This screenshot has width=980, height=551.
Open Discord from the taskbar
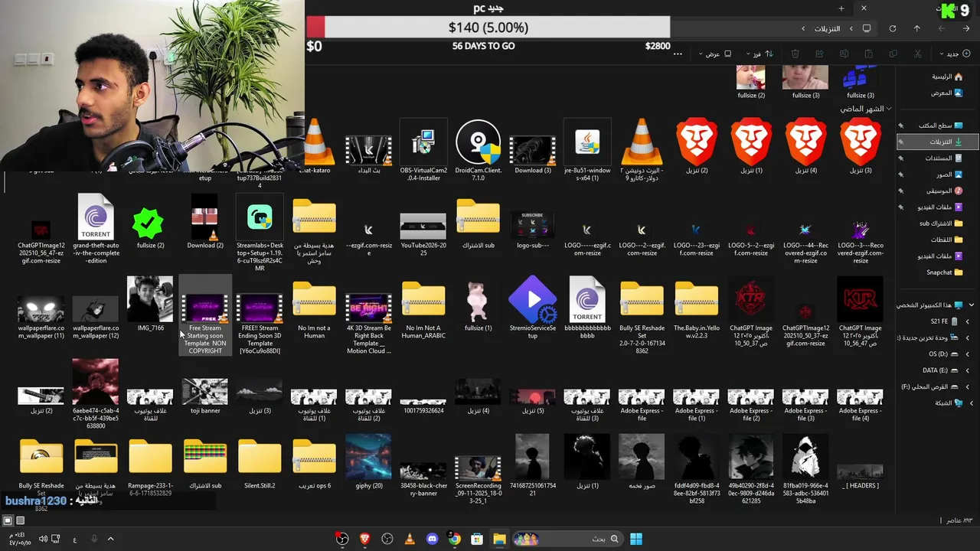[x=432, y=539]
